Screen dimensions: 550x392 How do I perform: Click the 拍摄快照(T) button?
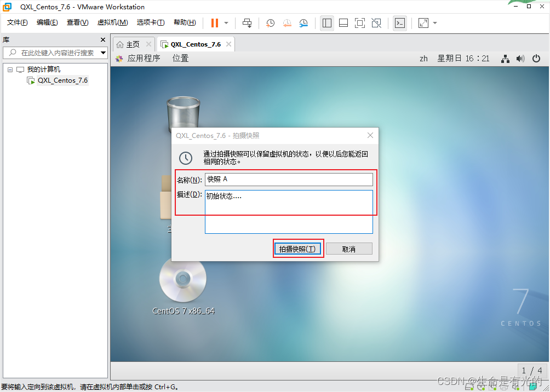[x=297, y=249]
